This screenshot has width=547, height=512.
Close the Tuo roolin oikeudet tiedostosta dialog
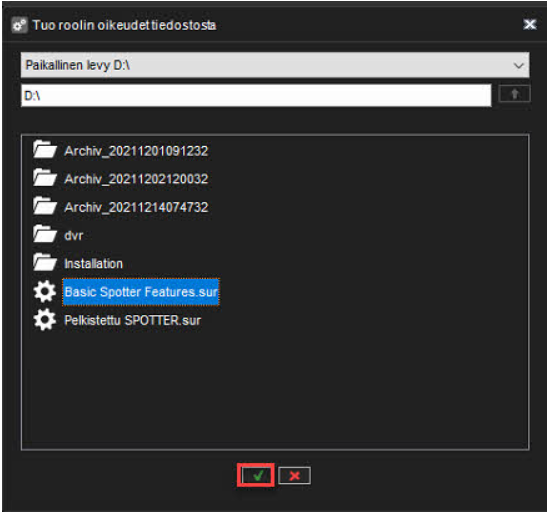coord(530,24)
